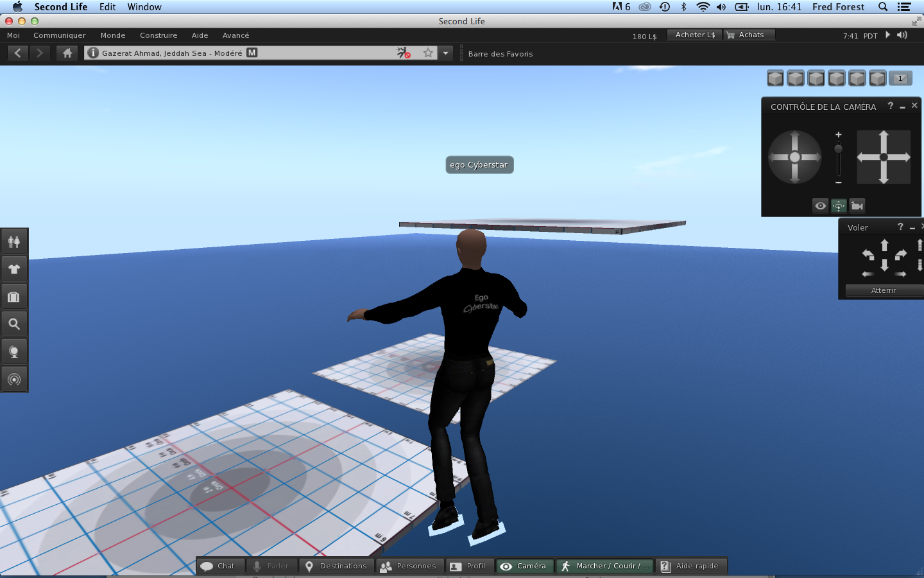Open the envelope notification counter showing 1
This screenshot has height=578, width=924.
[900, 78]
